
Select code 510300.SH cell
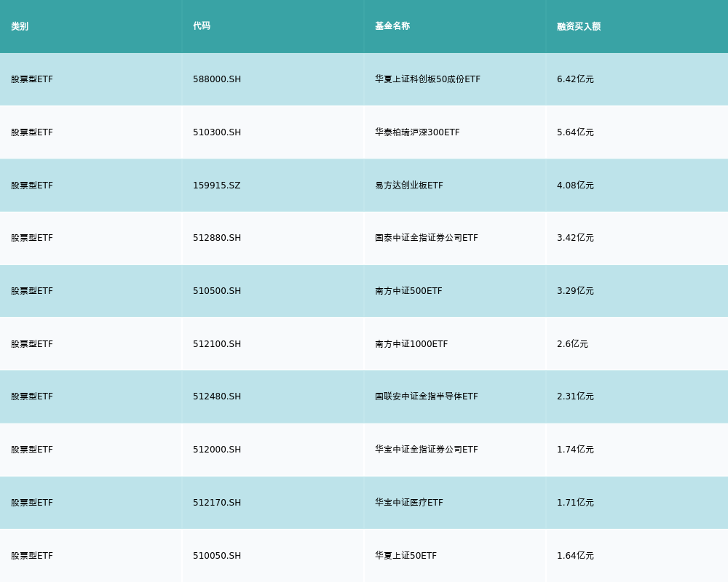click(x=217, y=132)
